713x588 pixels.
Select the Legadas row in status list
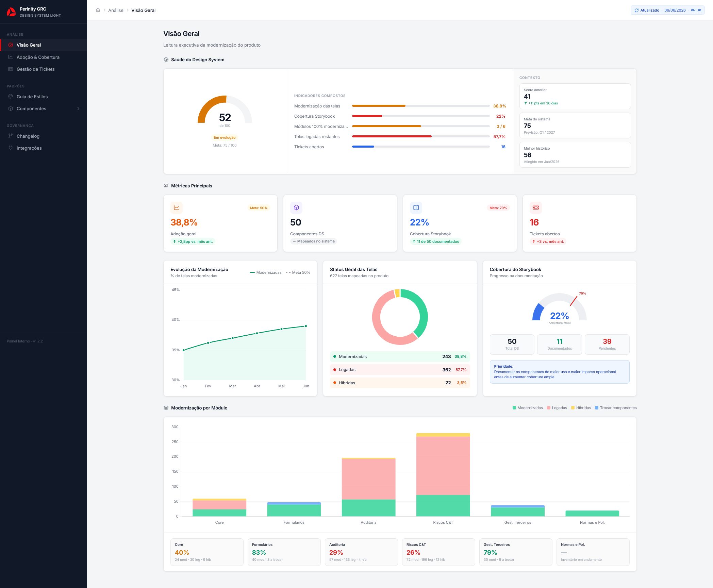[400, 370]
